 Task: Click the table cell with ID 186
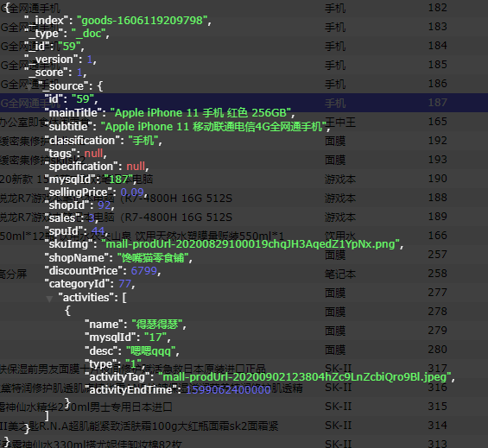point(437,84)
